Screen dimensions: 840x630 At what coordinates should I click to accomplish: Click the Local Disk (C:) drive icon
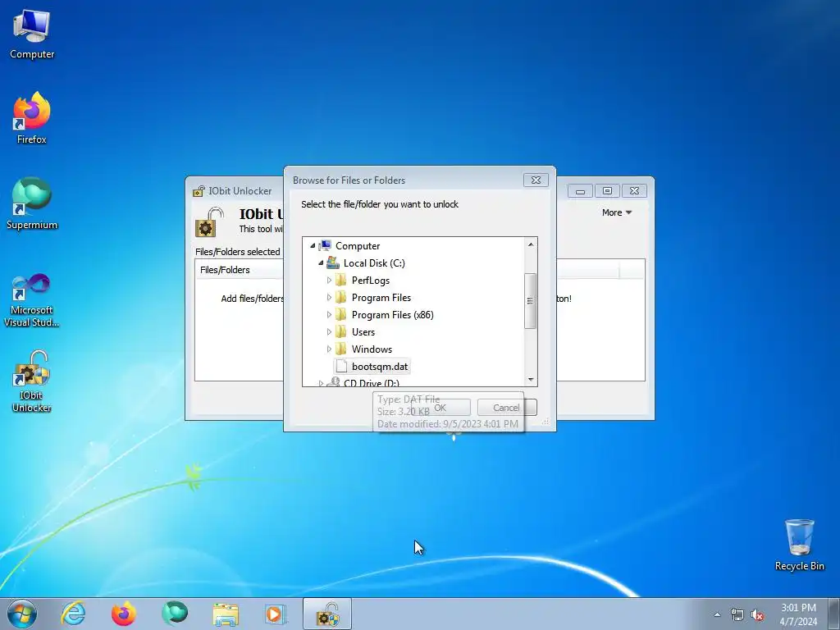click(333, 262)
